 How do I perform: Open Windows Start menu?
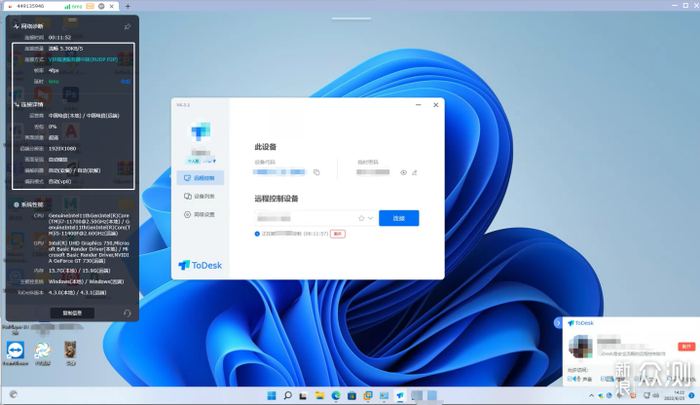271,396
